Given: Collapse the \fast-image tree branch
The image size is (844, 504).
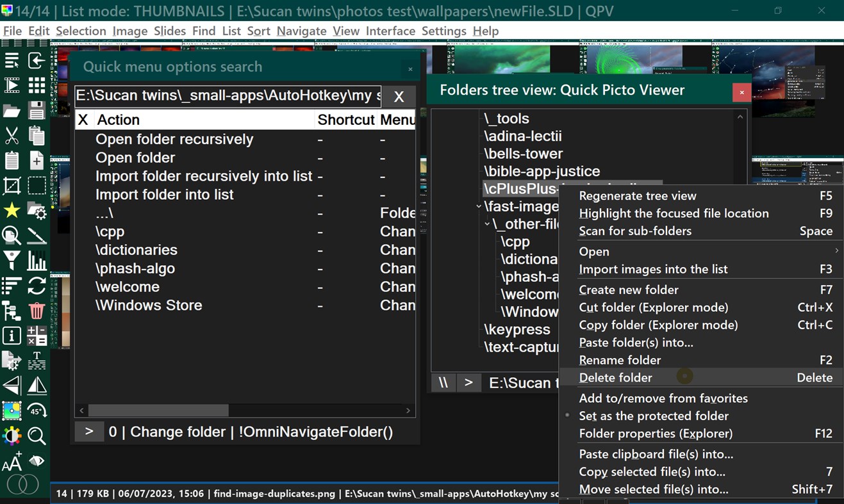Looking at the screenshot, I should [479, 206].
